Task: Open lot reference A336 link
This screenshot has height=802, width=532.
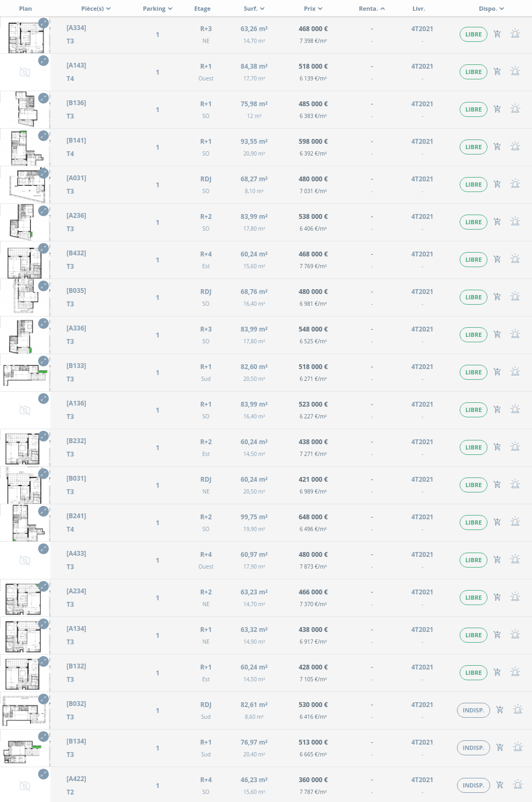Action: (76, 328)
